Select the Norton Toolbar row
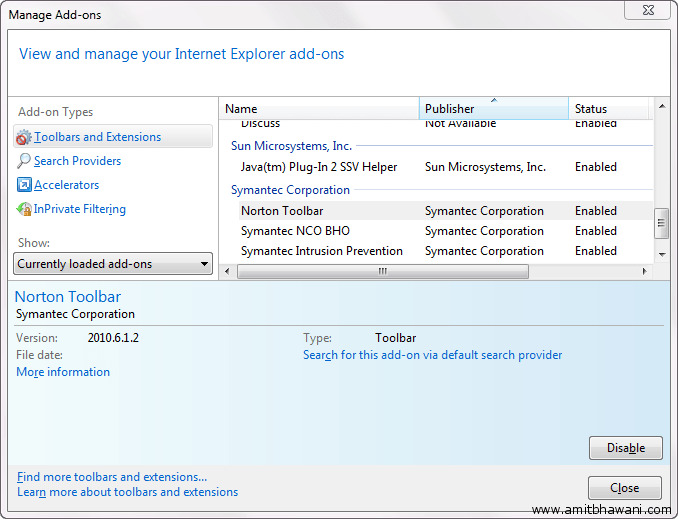The width and height of the screenshot is (678, 519). coord(445,211)
